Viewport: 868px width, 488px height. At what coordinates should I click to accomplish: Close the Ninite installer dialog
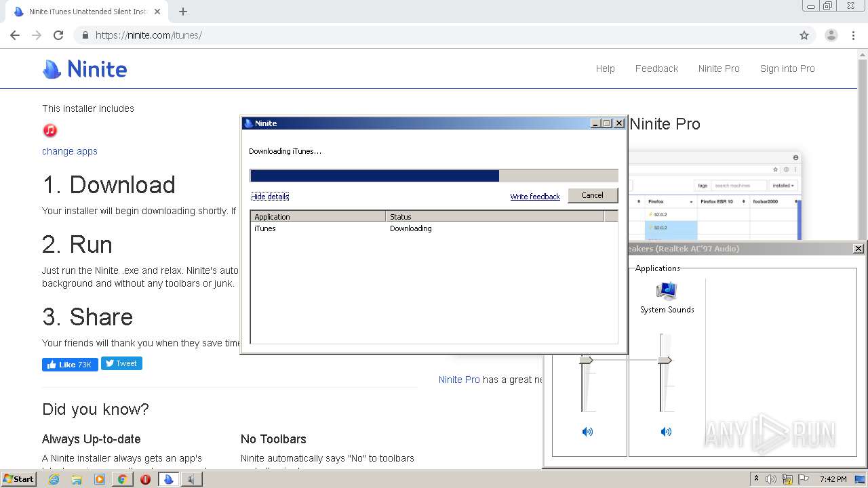pyautogui.click(x=618, y=123)
